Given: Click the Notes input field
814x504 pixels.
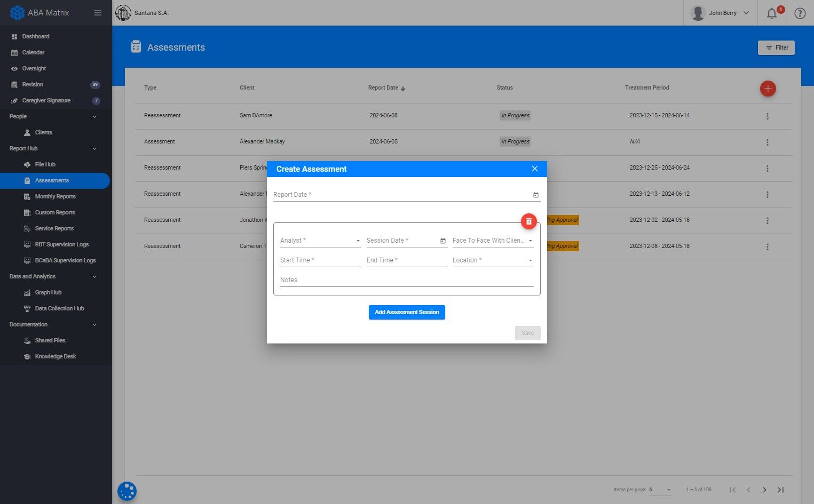Looking at the screenshot, I should click(x=407, y=280).
